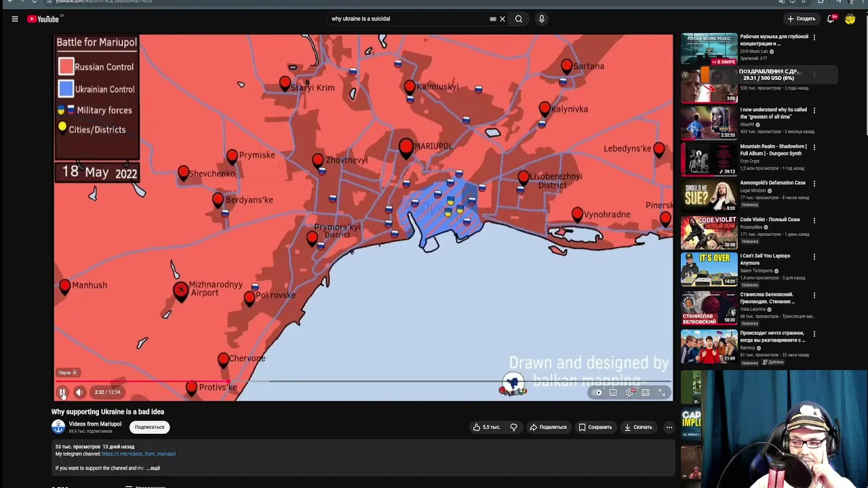Open the three-dot more actions under the video
The image size is (868, 488).
[669, 427]
